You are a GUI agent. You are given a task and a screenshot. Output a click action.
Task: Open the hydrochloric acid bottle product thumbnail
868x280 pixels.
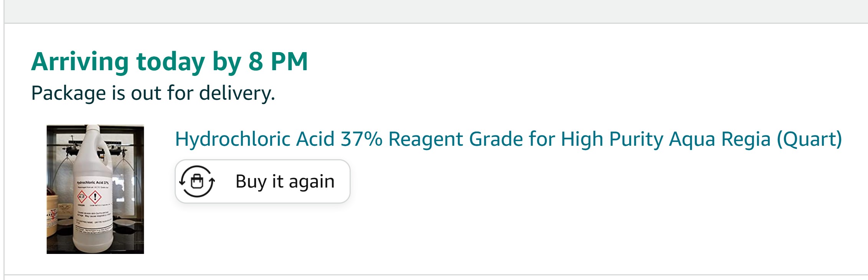pos(95,189)
